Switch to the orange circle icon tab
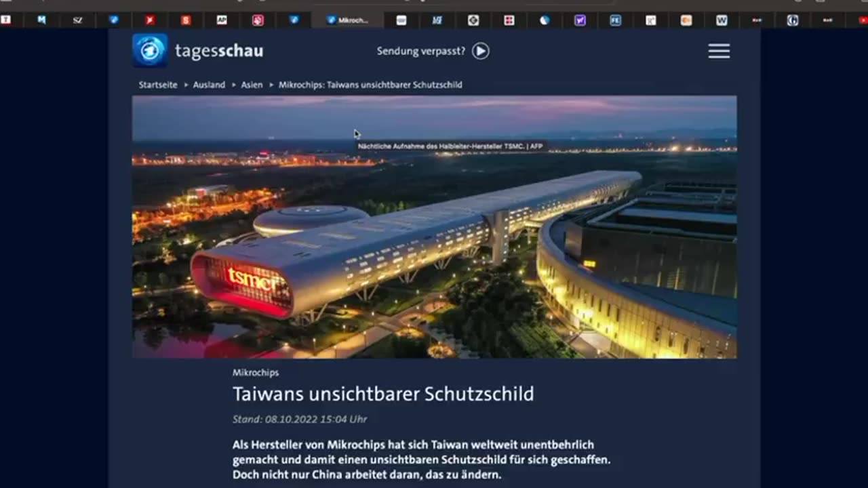The height and width of the screenshot is (488, 868). [686, 20]
